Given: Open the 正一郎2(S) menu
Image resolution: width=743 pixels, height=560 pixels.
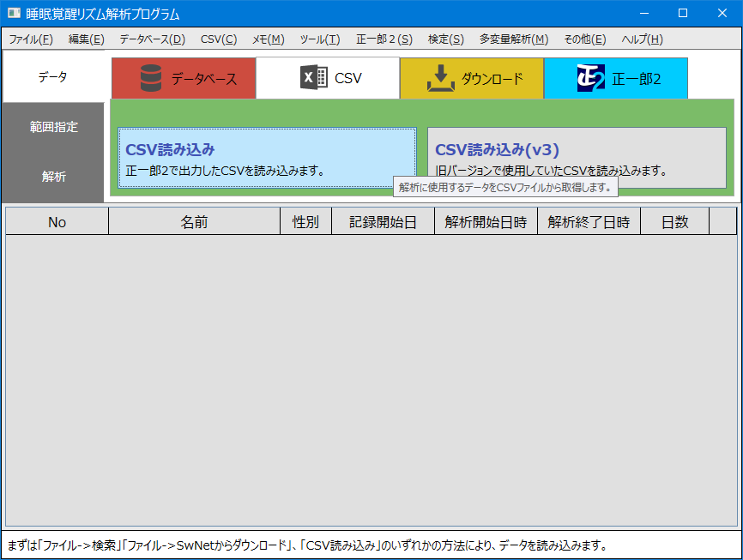Looking at the screenshot, I should 384,39.
